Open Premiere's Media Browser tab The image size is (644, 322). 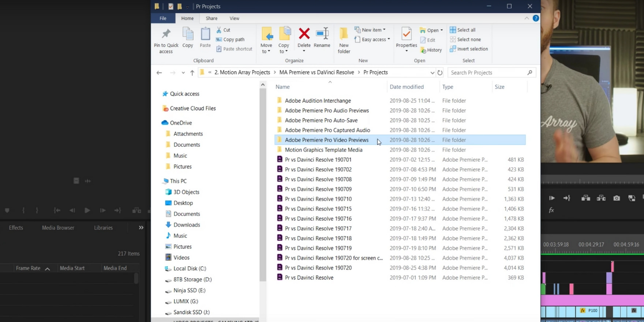point(58,228)
